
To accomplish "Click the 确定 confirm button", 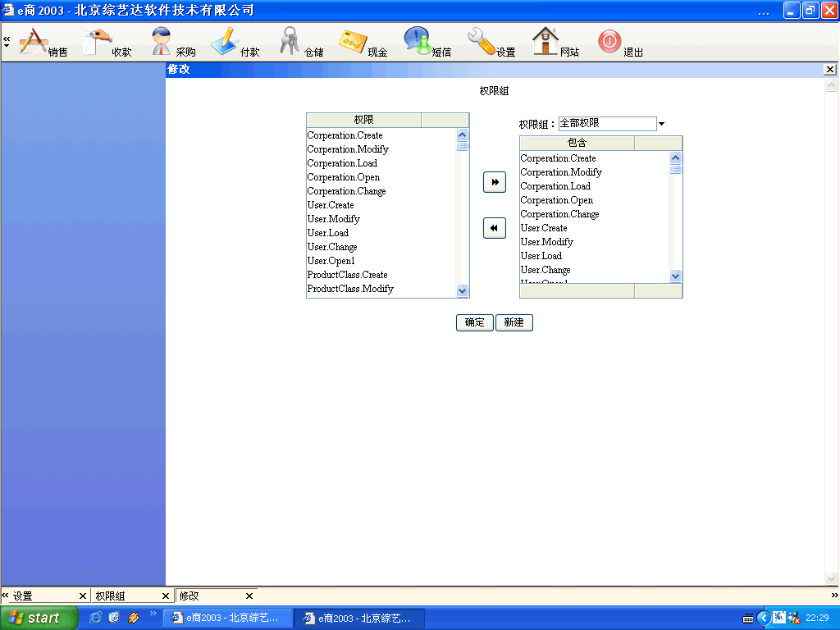I will [474, 322].
